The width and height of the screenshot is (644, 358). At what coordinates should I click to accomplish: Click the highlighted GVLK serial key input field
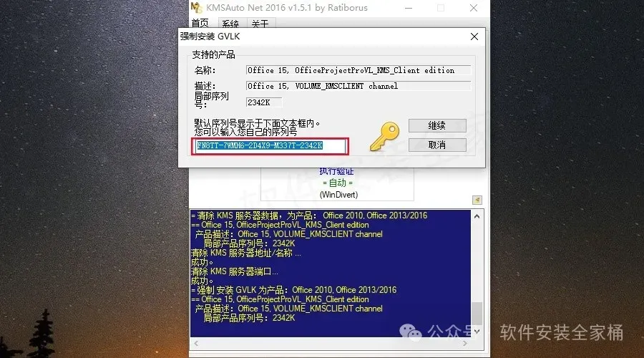(x=270, y=146)
